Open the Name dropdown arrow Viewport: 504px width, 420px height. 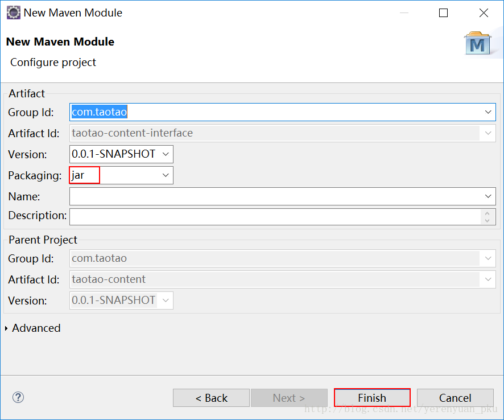coord(488,196)
